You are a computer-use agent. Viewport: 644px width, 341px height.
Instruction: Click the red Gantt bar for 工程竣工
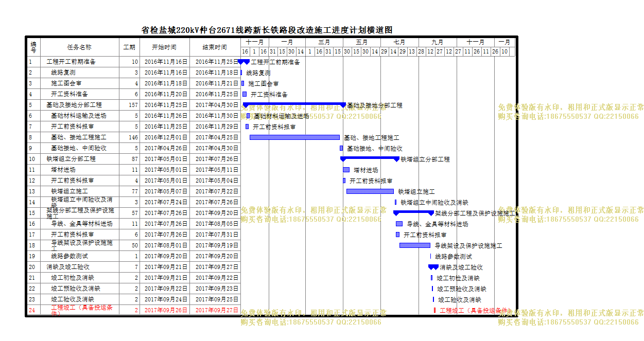coord(435,310)
